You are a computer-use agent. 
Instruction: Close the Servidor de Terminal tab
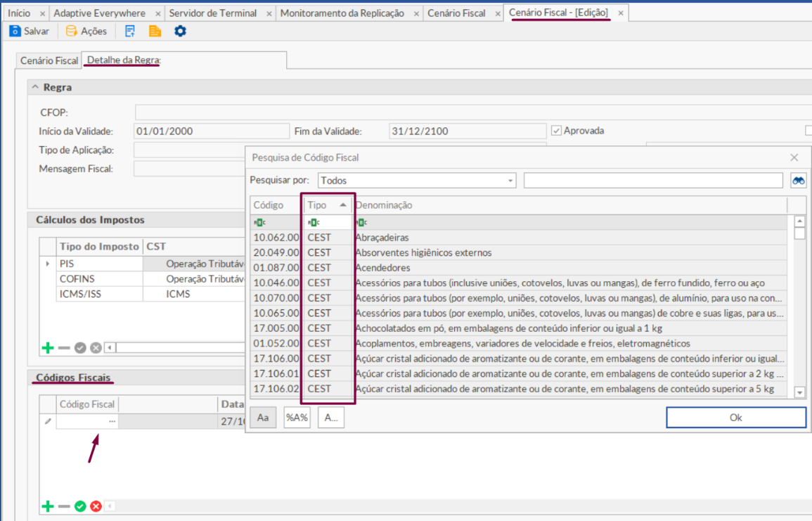pos(269,13)
